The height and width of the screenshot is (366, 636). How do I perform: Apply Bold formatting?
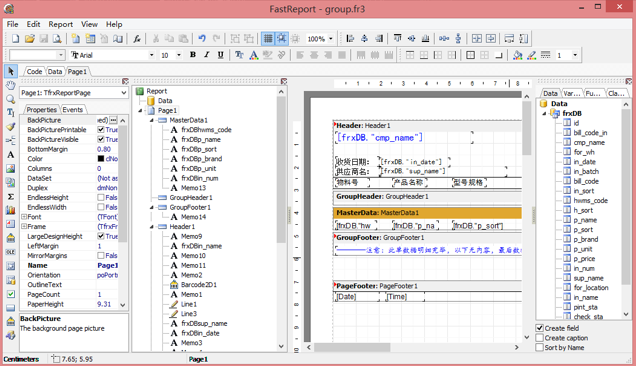click(x=193, y=55)
